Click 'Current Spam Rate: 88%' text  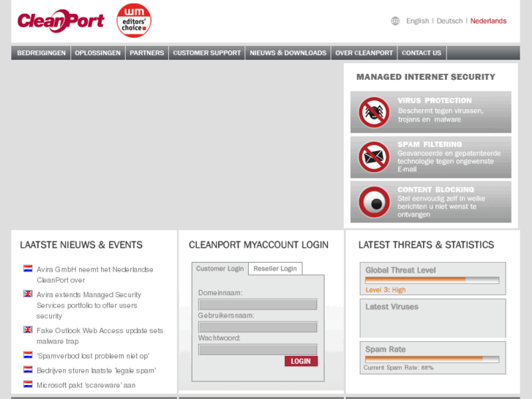pos(398,368)
